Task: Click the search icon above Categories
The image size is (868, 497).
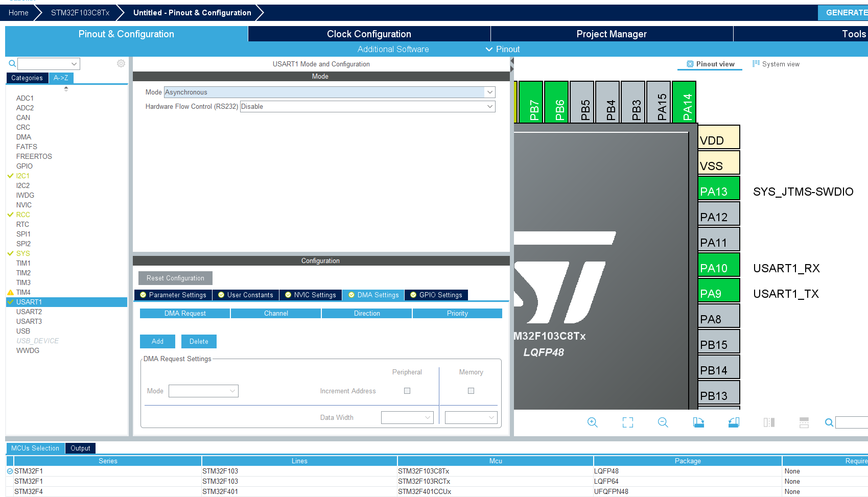Action: (x=12, y=63)
